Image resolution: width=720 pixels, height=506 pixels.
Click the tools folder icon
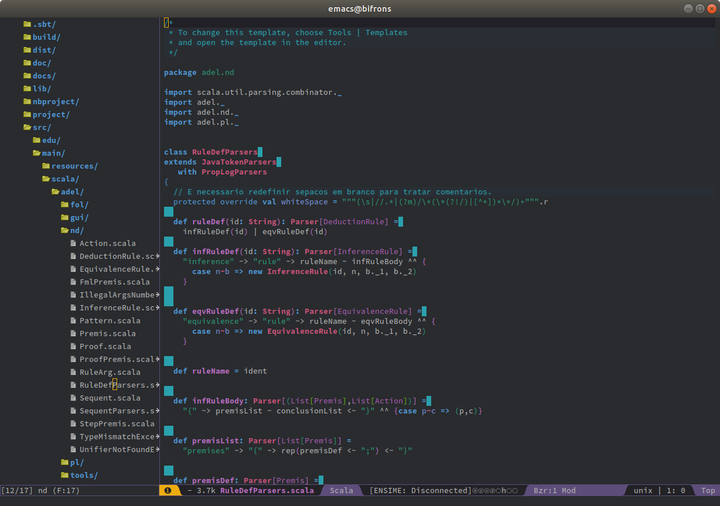point(64,475)
